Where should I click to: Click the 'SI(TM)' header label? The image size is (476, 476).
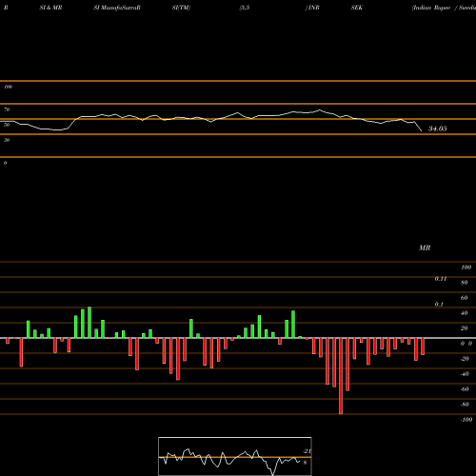tap(181, 8)
